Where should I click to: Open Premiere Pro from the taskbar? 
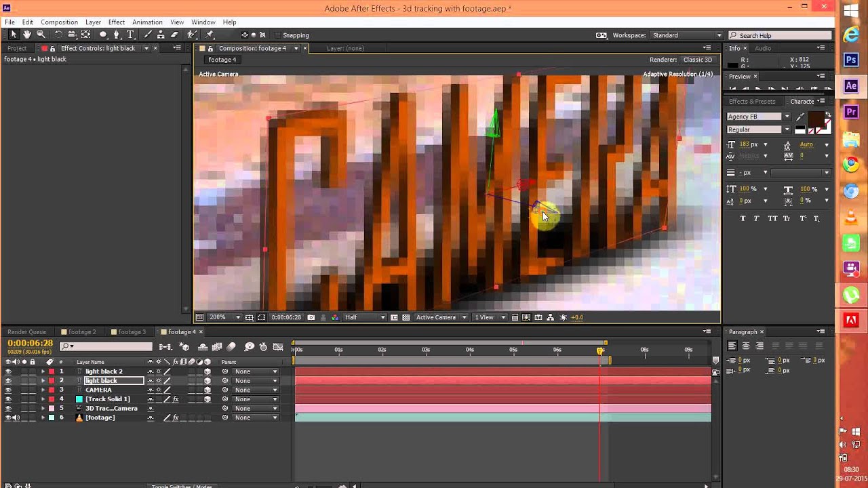click(x=851, y=112)
